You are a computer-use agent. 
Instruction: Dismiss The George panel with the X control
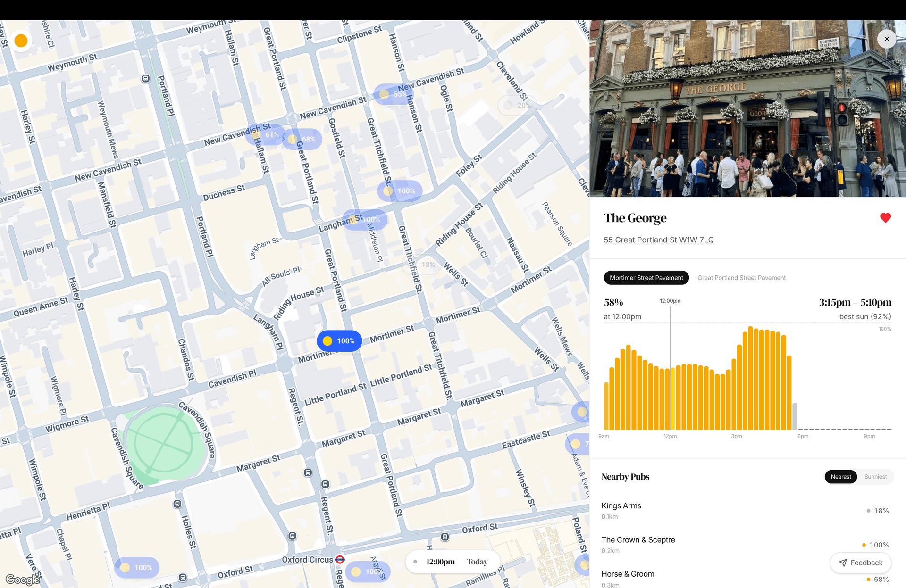pyautogui.click(x=887, y=39)
